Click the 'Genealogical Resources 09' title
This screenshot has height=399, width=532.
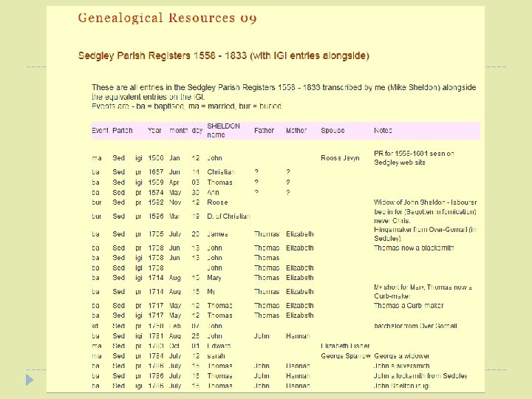tap(167, 18)
